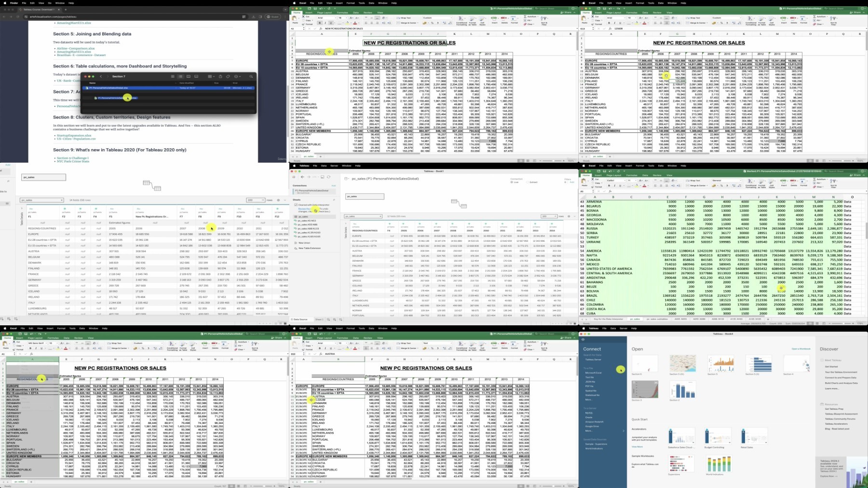Open a new browser tab with the plus button
Viewport: 868px width, 488px height.
tap(66, 10)
